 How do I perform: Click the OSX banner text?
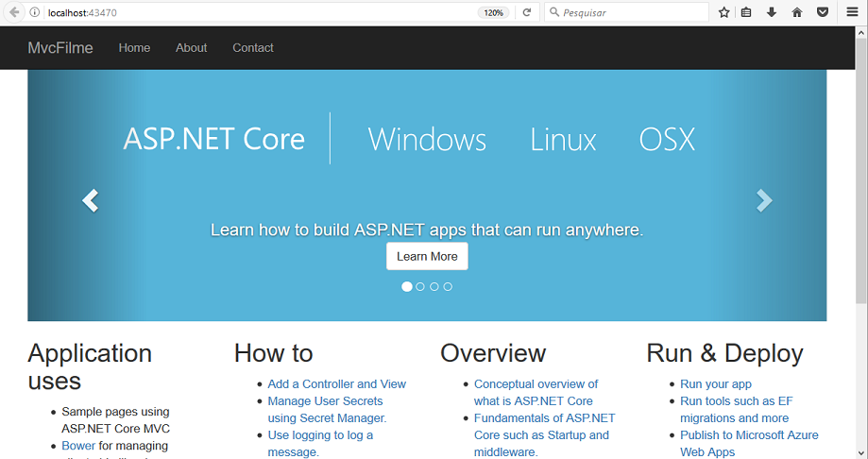[667, 139]
